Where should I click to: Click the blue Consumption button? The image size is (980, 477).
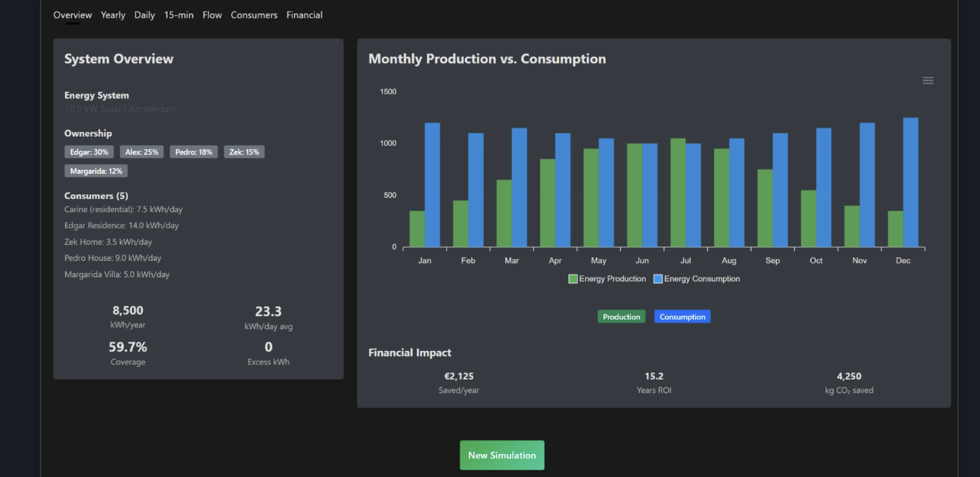click(682, 316)
